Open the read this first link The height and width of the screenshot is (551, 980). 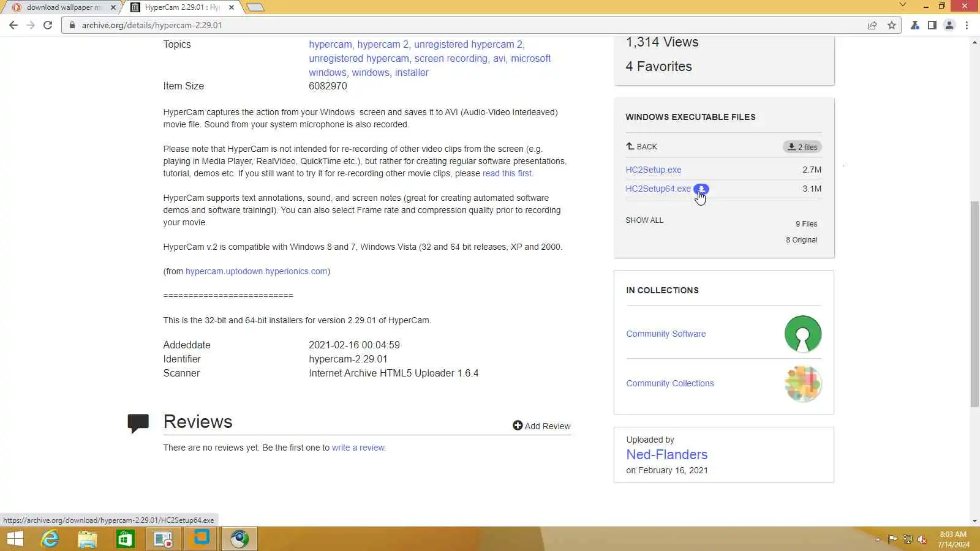(507, 173)
